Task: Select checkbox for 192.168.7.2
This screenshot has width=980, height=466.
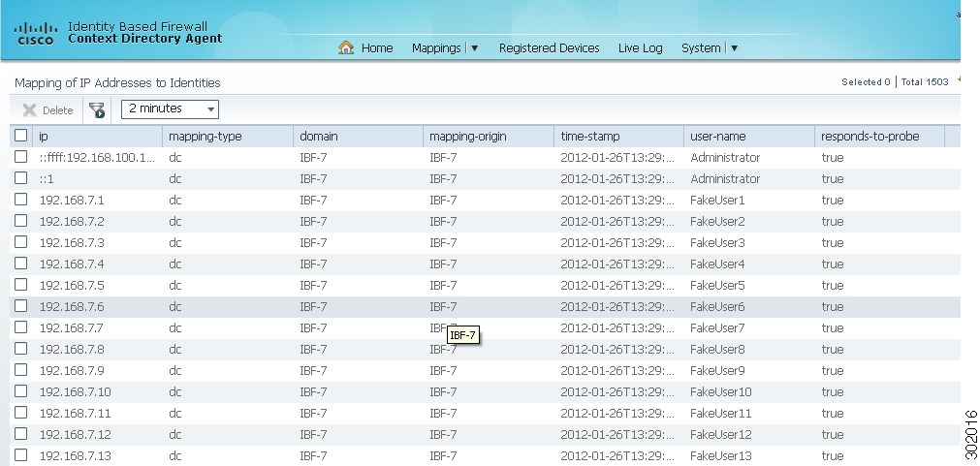Action: click(x=21, y=221)
